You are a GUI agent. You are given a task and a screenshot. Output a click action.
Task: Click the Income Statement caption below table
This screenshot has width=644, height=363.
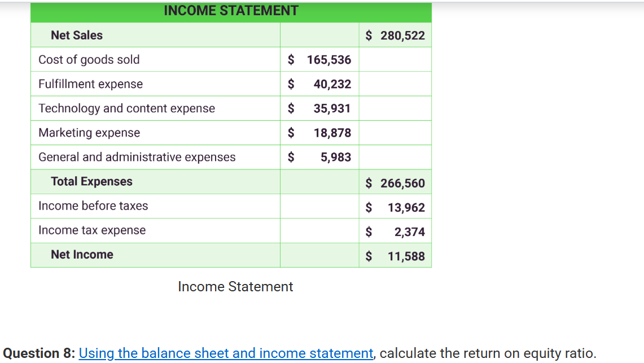(235, 287)
